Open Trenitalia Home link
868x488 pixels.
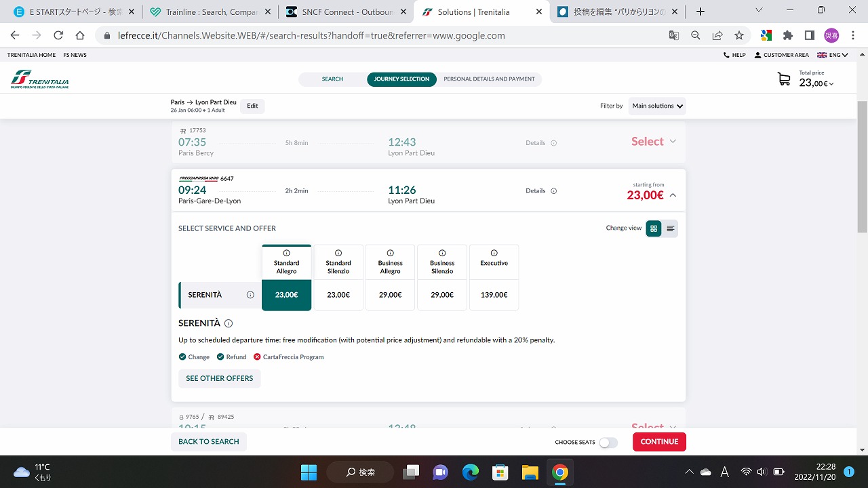click(x=31, y=55)
